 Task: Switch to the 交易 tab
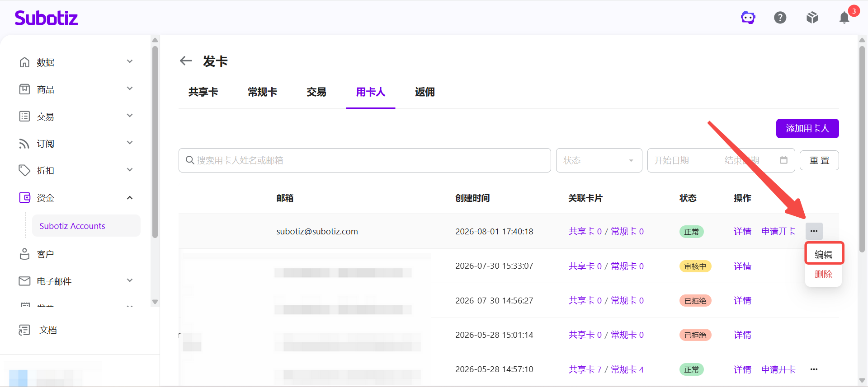tap(316, 92)
